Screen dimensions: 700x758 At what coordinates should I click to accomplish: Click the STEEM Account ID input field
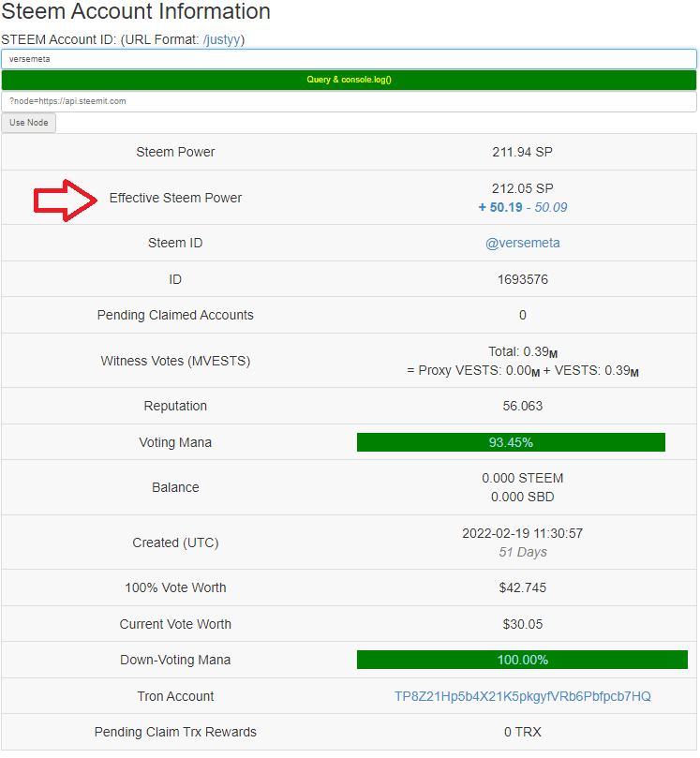(349, 59)
